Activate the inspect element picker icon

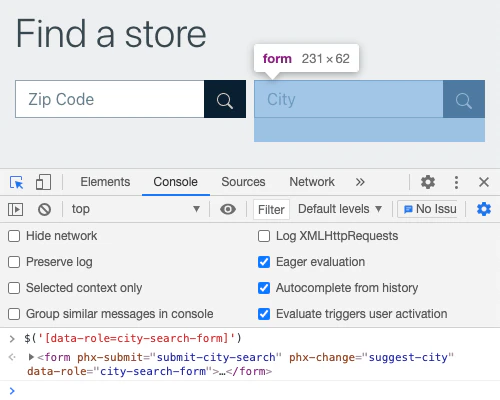16,182
